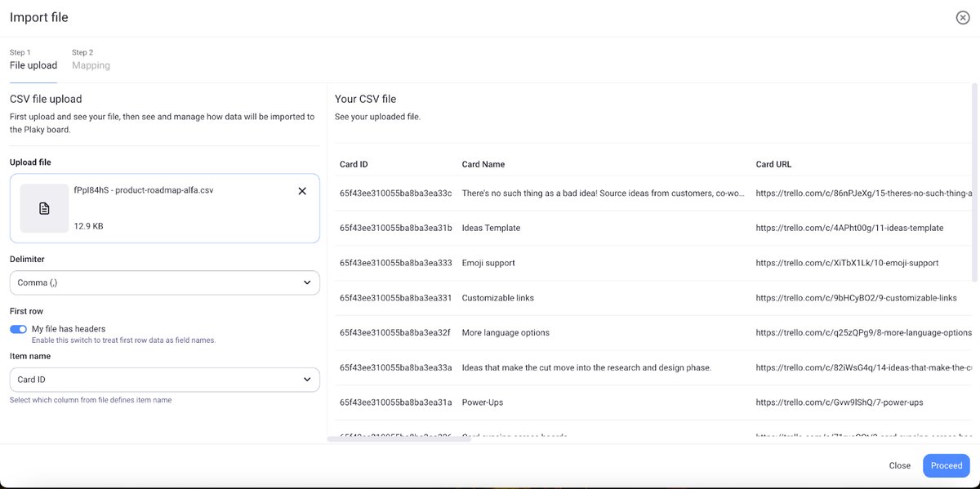Click the There's no such thing card name
980x489 pixels.
click(604, 193)
